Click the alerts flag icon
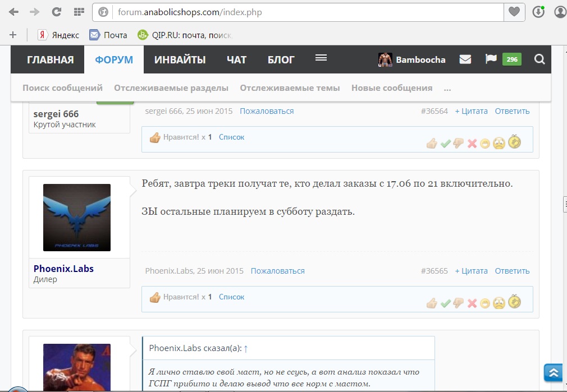567x392 pixels. (x=491, y=59)
